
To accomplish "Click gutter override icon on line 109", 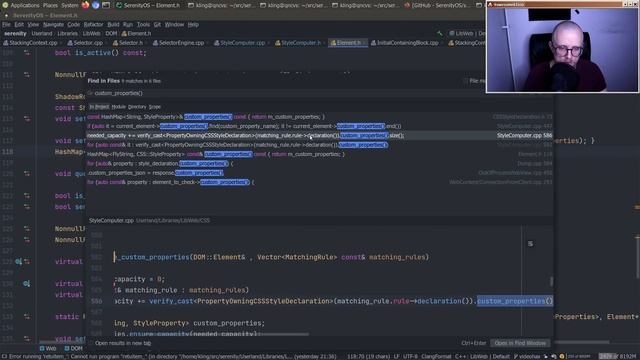I will coord(27,53).
